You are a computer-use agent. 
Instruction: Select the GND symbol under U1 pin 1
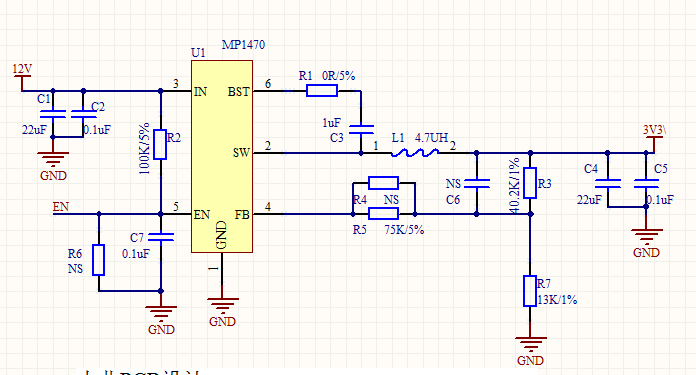pyautogui.click(x=222, y=312)
